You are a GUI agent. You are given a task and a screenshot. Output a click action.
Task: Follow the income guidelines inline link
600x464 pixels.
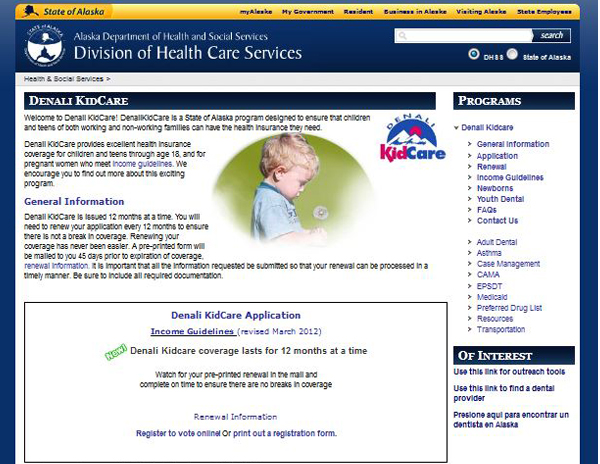[142, 164]
